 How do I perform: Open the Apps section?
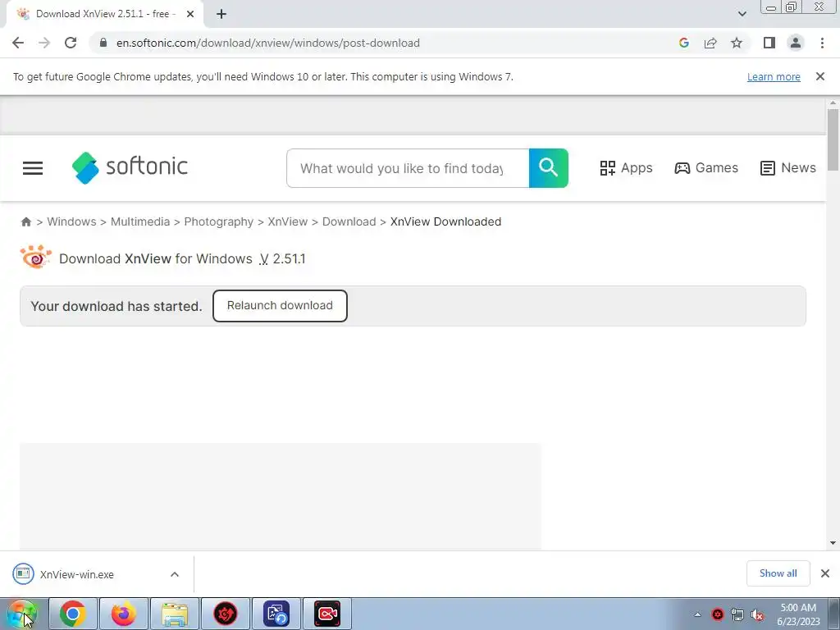click(x=626, y=168)
